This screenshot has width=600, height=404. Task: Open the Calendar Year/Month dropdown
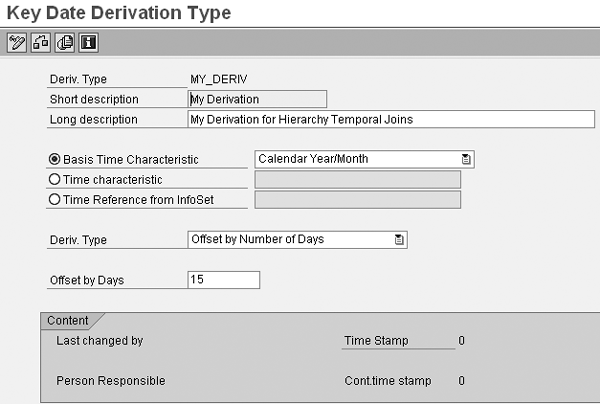(x=364, y=159)
